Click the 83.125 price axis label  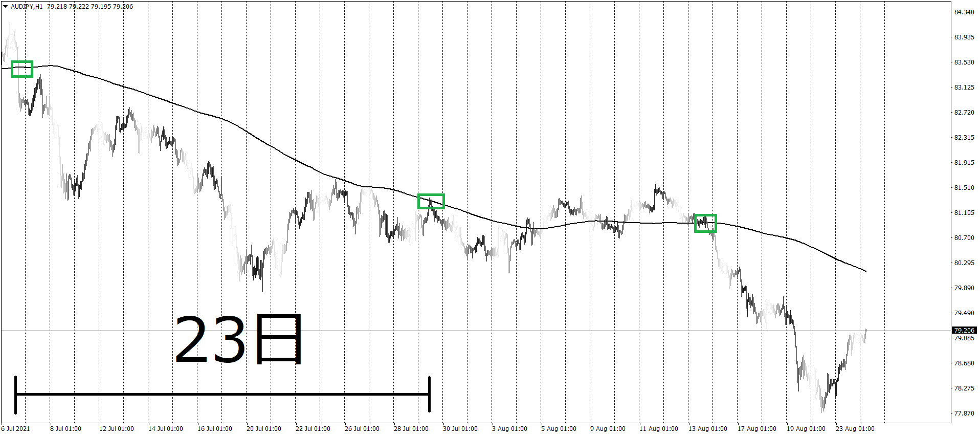pyautogui.click(x=964, y=88)
